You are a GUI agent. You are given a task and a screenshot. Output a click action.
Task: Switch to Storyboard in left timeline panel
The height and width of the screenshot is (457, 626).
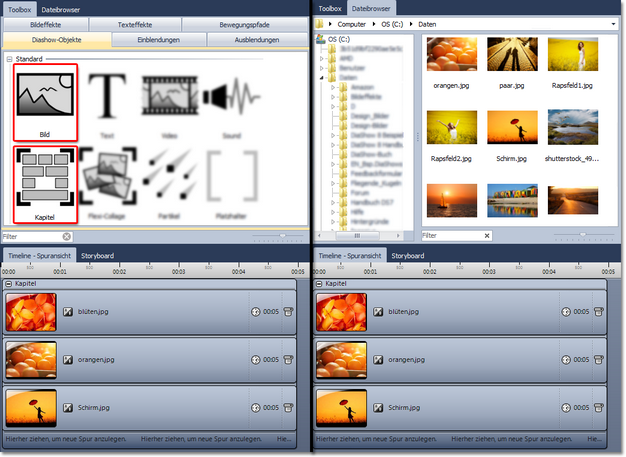point(97,256)
